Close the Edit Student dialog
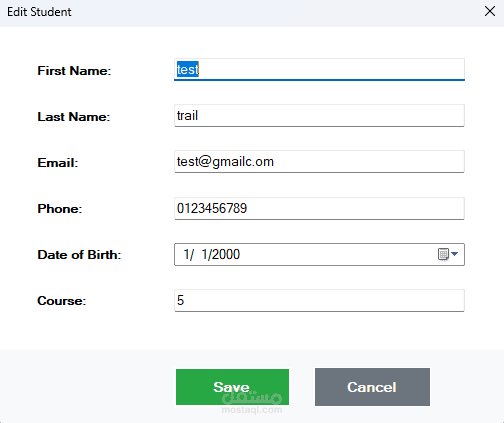Screen dimensions: 504x423 490,11
